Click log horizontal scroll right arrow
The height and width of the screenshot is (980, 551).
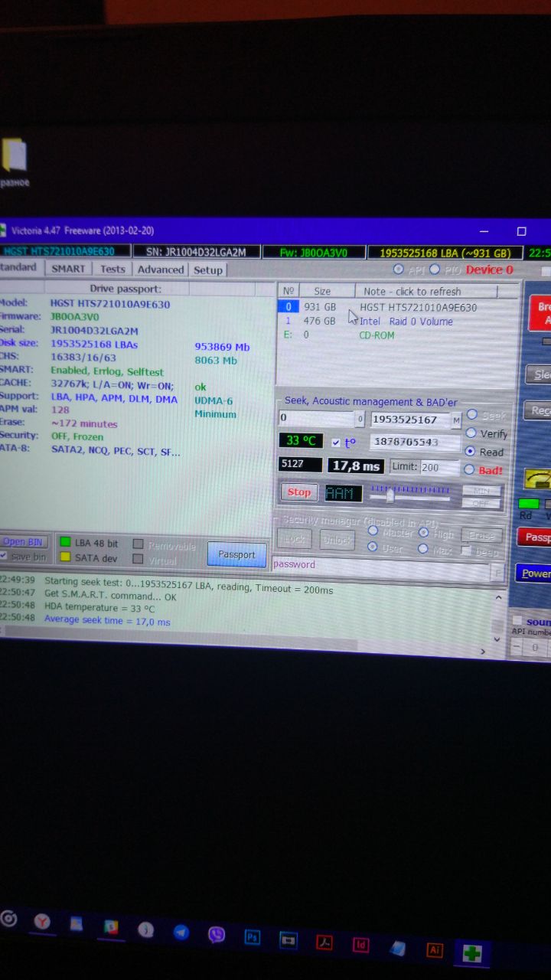(x=484, y=652)
